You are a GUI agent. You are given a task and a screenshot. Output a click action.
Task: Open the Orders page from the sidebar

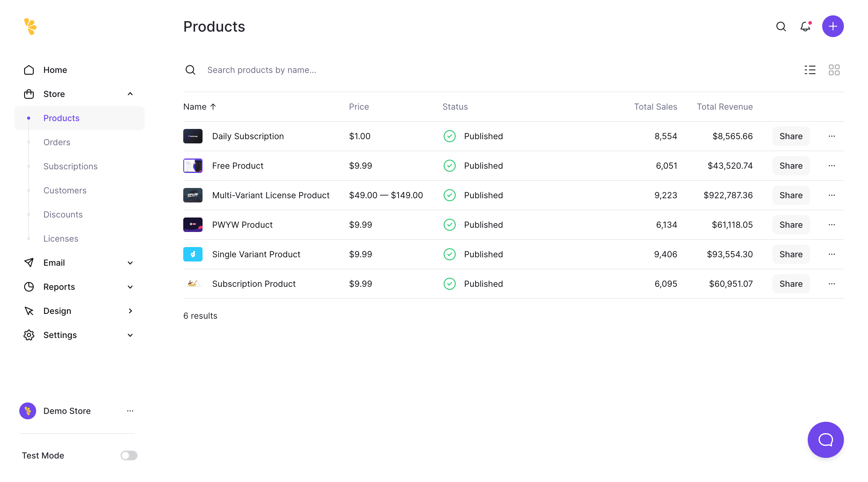(x=57, y=142)
